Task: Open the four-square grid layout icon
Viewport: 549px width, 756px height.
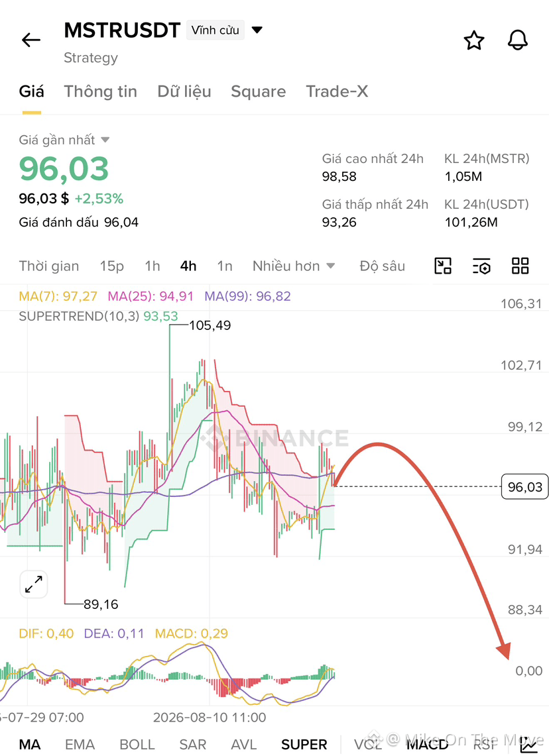Action: pyautogui.click(x=520, y=266)
